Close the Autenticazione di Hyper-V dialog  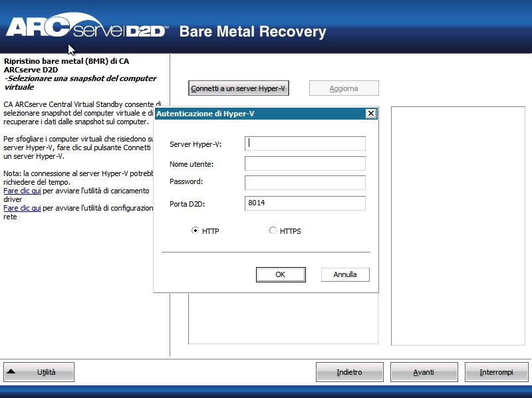point(371,114)
